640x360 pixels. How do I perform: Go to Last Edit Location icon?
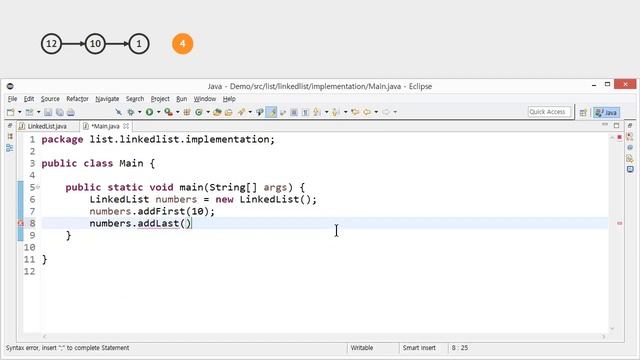(355, 112)
